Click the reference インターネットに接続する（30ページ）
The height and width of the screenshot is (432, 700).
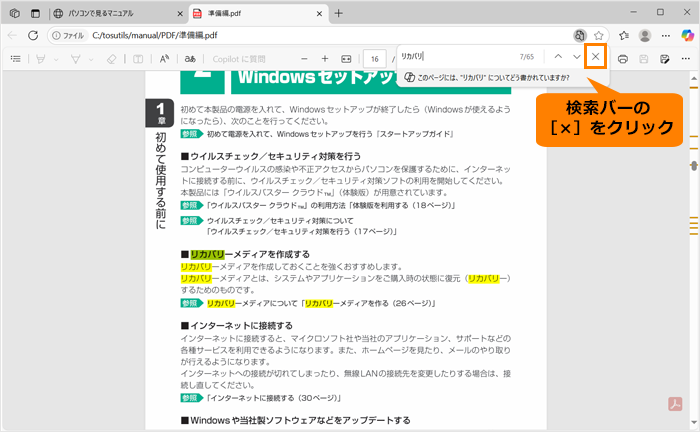point(273,398)
